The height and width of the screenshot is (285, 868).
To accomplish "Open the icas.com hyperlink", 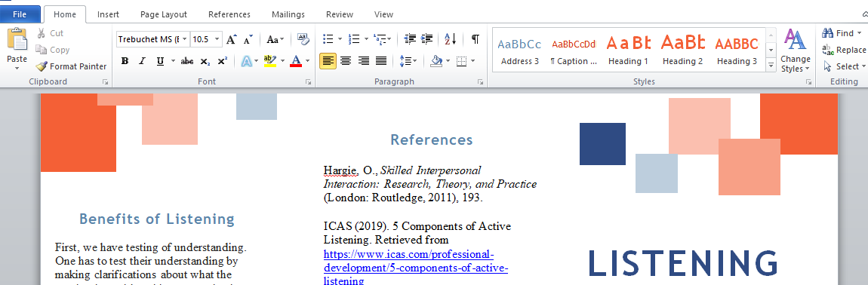I will coord(416,268).
